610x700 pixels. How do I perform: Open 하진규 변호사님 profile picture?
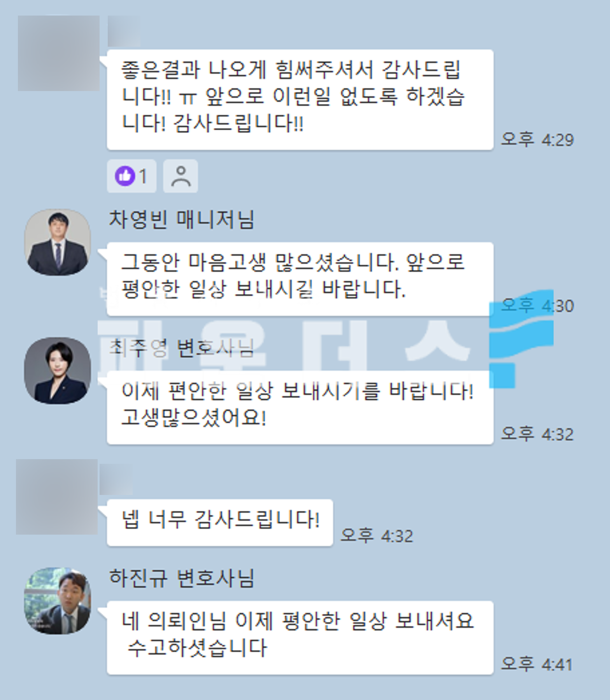click(58, 600)
